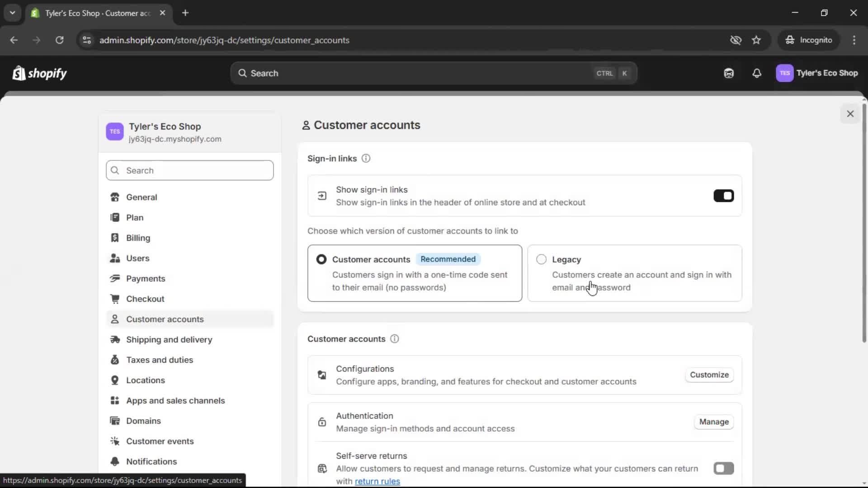
Task: Select the Legacy radio option
Action: (541, 259)
